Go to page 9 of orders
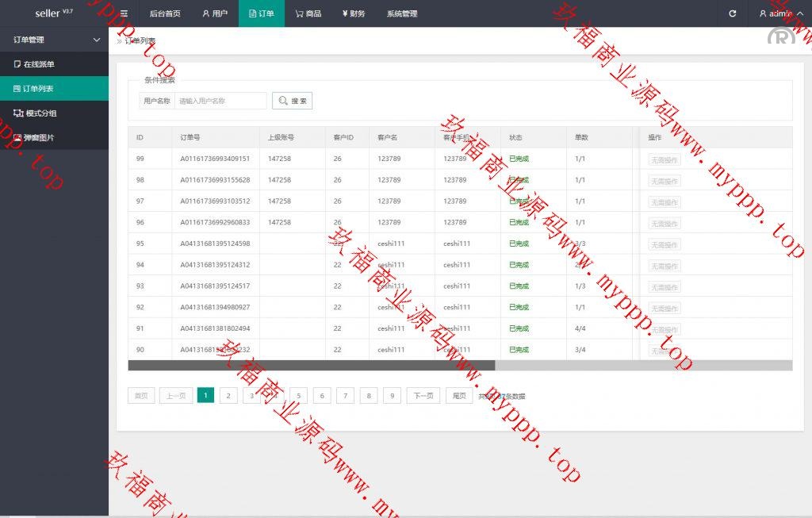The height and width of the screenshot is (518, 812). coord(392,395)
